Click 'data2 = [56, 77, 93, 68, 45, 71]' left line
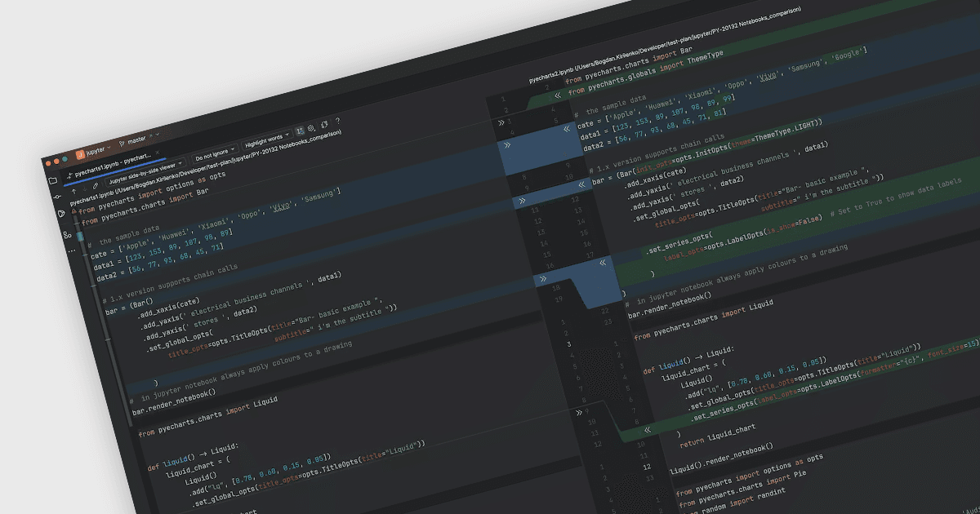Image resolution: width=980 pixels, height=514 pixels. 159,262
